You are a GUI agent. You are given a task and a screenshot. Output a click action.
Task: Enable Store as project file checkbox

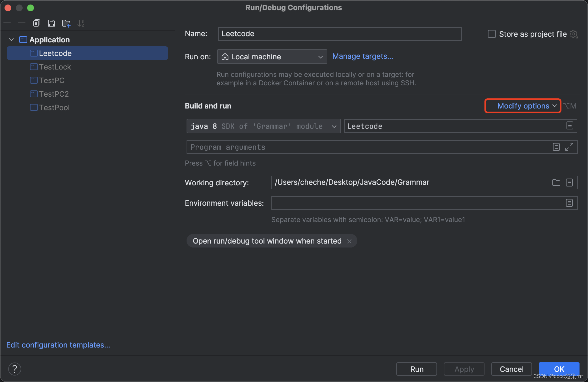coord(492,34)
